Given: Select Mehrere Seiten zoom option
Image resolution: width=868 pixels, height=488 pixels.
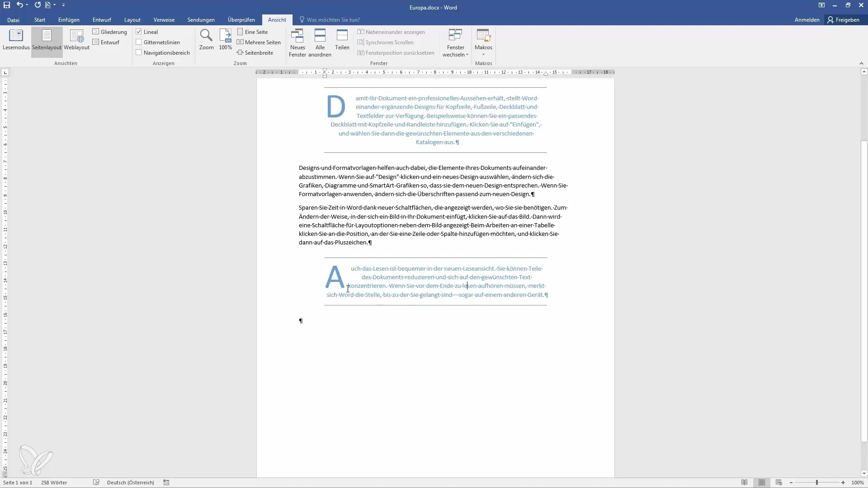Looking at the screenshot, I should pyautogui.click(x=259, y=42).
